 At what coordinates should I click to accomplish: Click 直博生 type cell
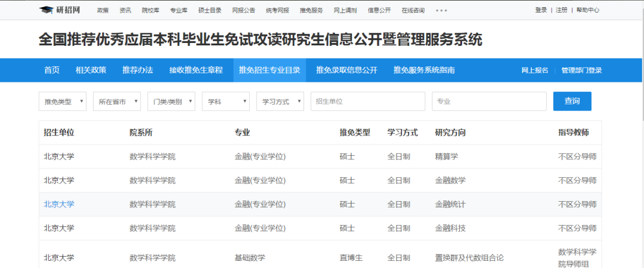tap(351, 258)
